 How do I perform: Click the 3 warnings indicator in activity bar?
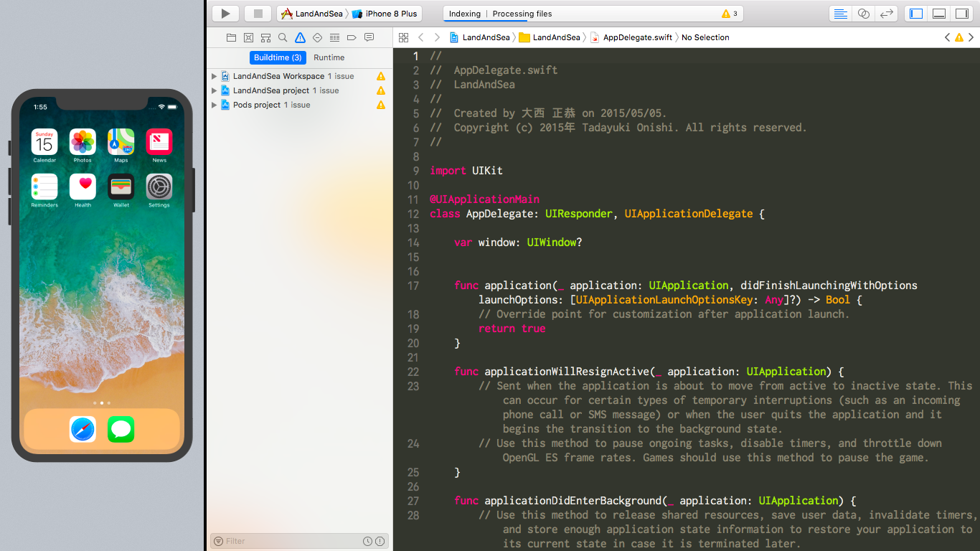pos(730,14)
